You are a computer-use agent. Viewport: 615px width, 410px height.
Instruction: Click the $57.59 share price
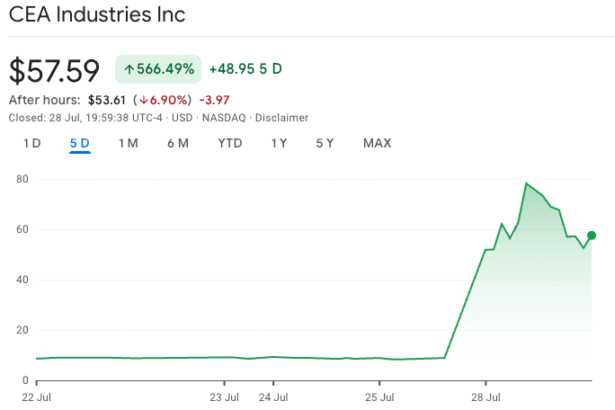[54, 70]
